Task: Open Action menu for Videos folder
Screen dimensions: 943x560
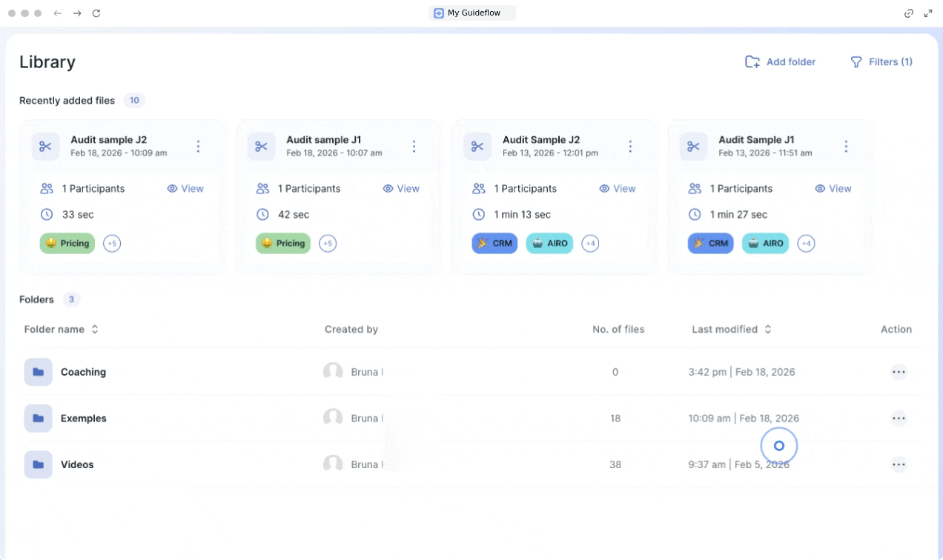Action: click(x=899, y=465)
